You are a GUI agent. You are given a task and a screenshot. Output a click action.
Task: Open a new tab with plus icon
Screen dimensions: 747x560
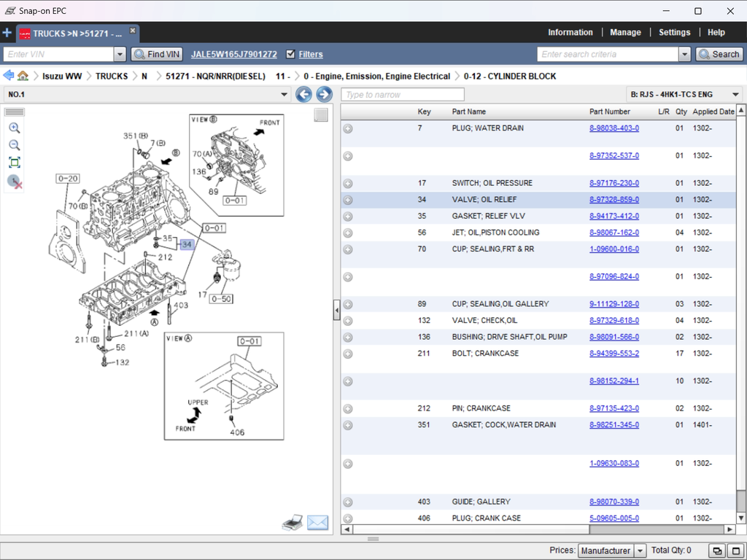coord(7,33)
